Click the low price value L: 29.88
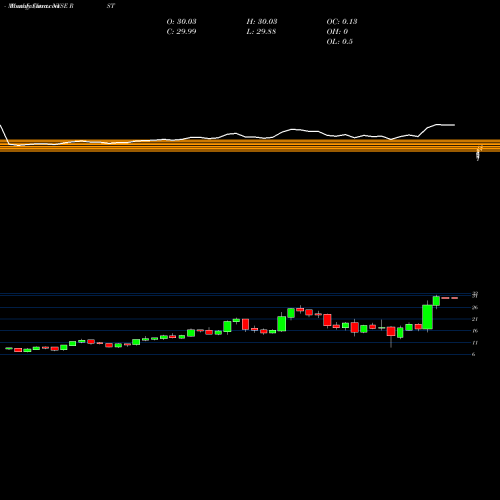This screenshot has height=500, width=500. pos(261,32)
